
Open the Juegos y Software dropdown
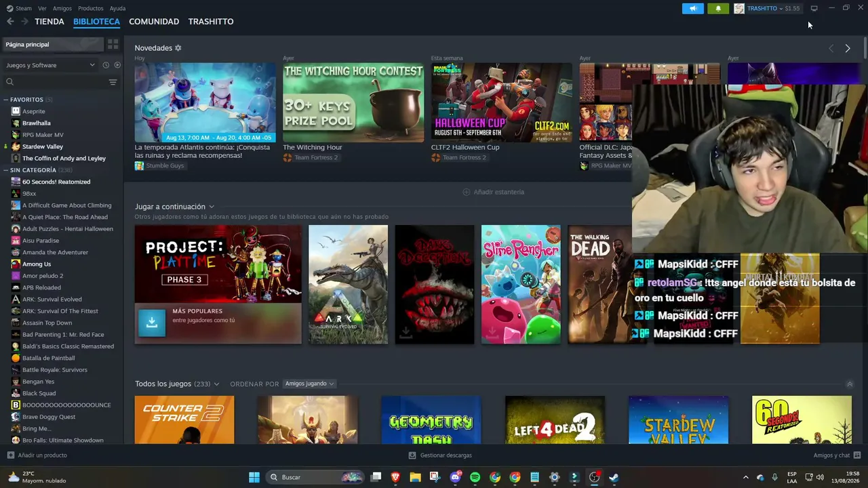[x=50, y=65]
